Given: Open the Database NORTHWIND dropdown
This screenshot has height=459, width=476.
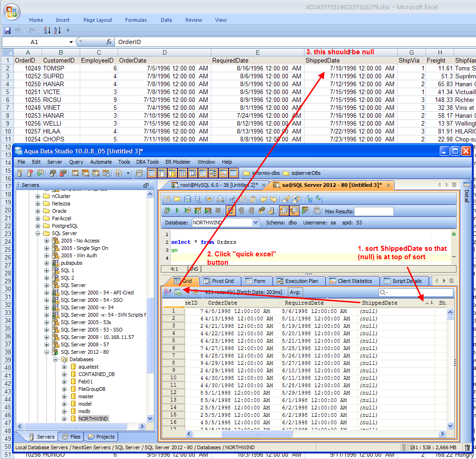Looking at the screenshot, I should pyautogui.click(x=255, y=223).
